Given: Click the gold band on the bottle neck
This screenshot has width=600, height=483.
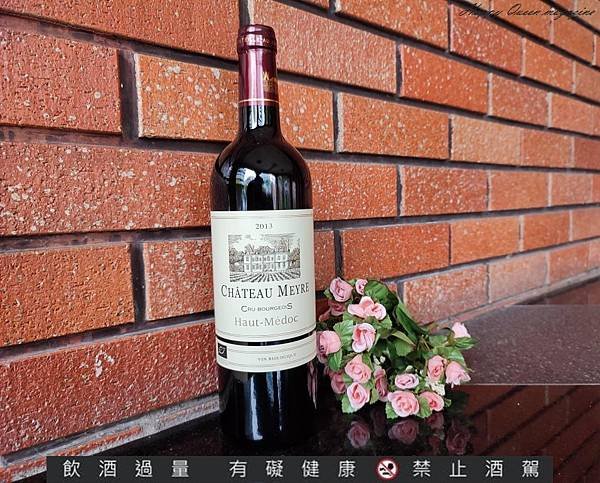Looking at the screenshot, I should pyautogui.click(x=258, y=102).
